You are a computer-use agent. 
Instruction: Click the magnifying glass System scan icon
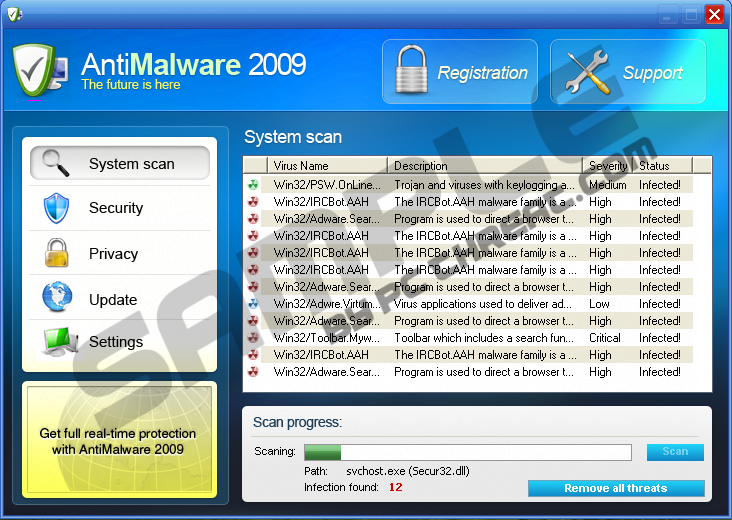(56, 163)
